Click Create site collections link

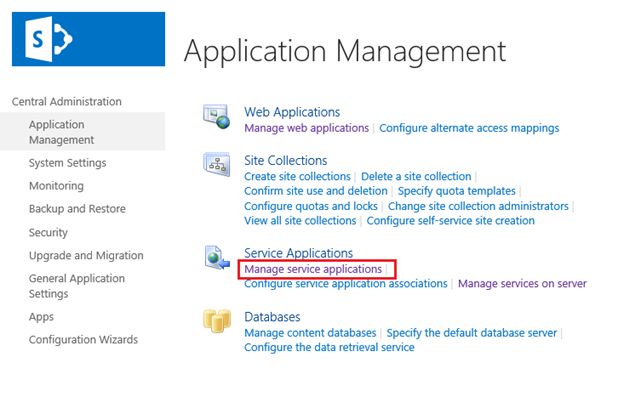coord(297,176)
